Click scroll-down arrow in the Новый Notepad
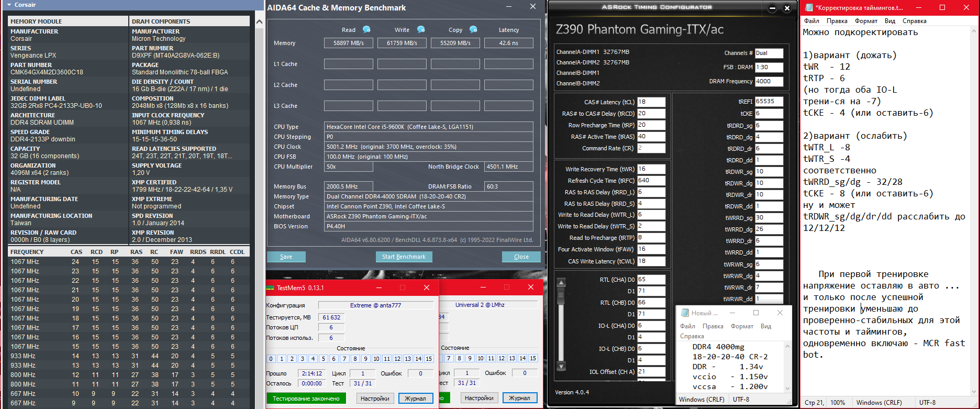980x409 pixels. pyautogui.click(x=787, y=389)
